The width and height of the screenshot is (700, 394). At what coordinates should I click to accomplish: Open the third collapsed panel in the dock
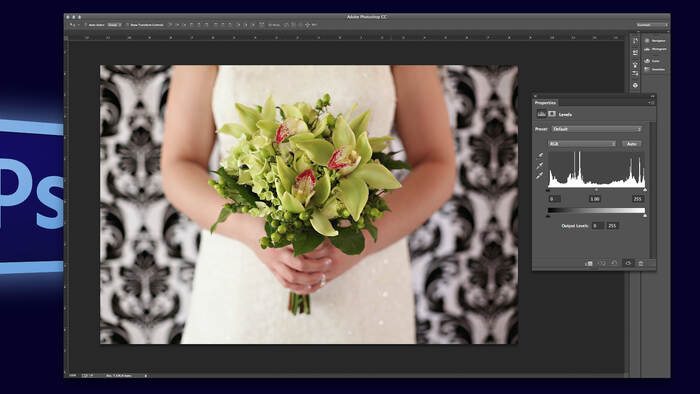click(653, 61)
